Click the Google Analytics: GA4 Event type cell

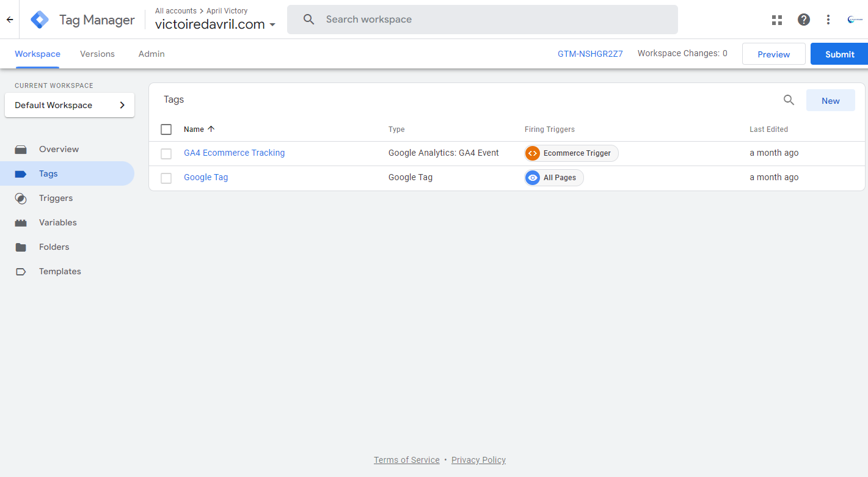coord(443,153)
